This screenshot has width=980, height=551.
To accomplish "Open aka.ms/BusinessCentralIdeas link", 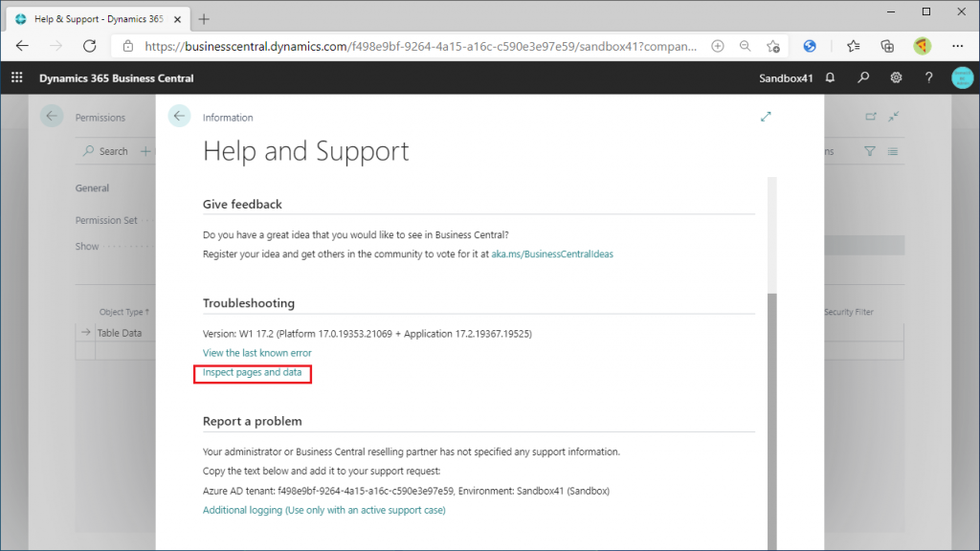I will (552, 253).
